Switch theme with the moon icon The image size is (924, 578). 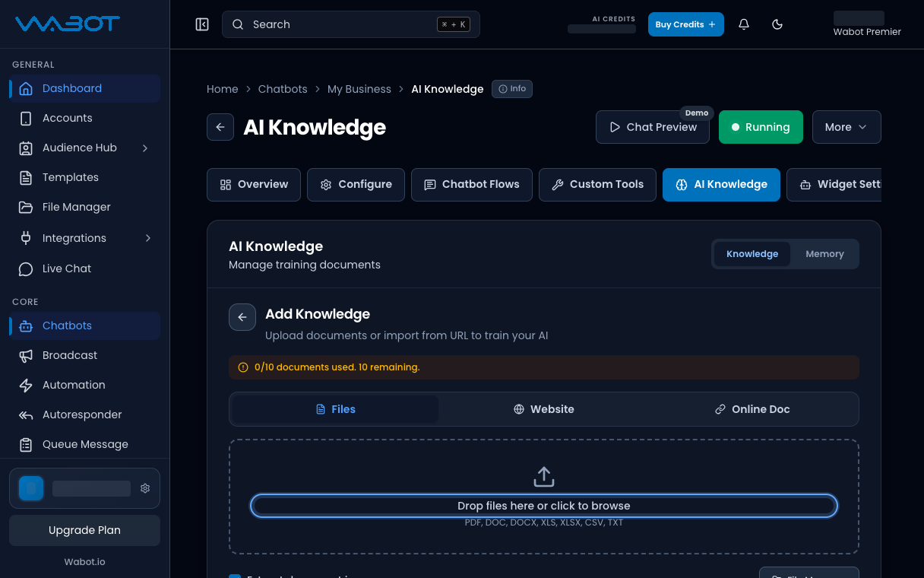[777, 24]
